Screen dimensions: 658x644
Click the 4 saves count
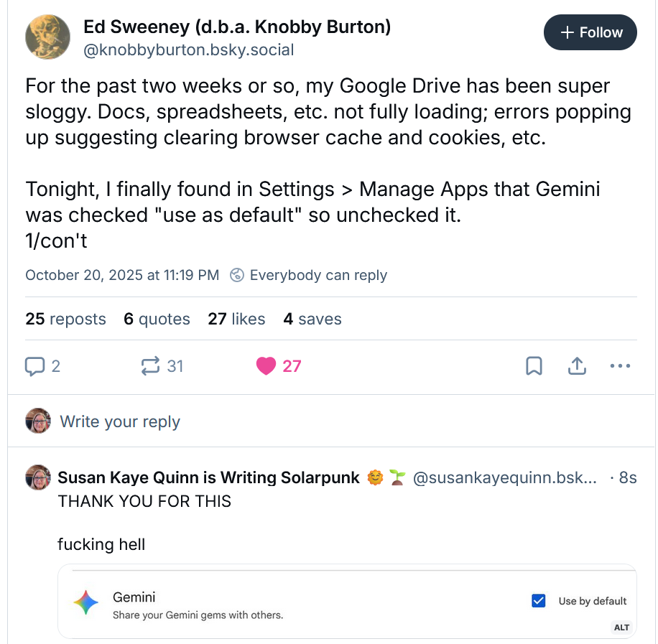(x=312, y=319)
